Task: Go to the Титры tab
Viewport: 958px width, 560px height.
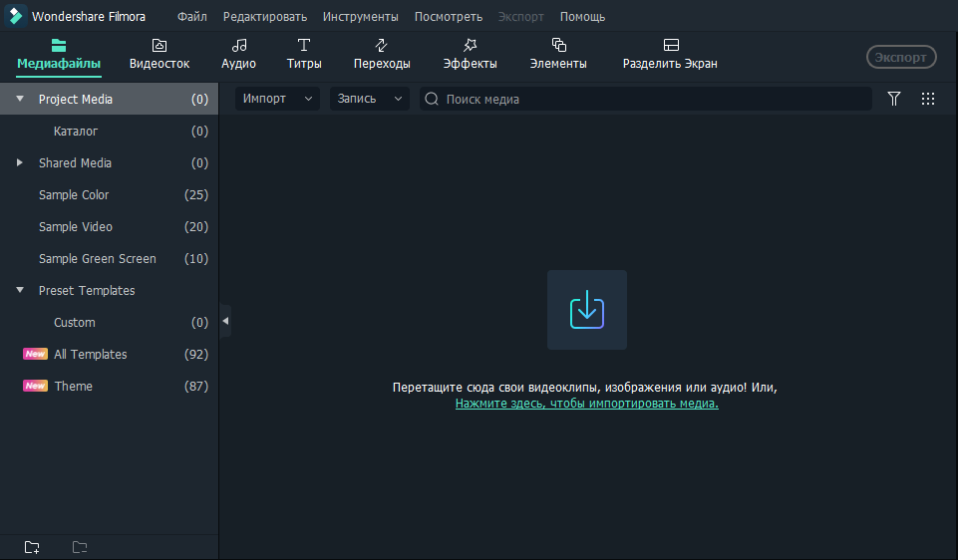Action: [x=304, y=55]
